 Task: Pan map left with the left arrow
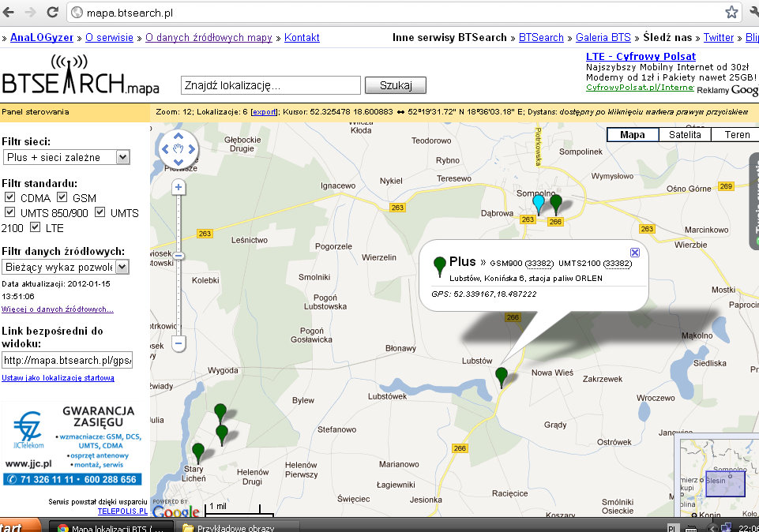[x=166, y=149]
